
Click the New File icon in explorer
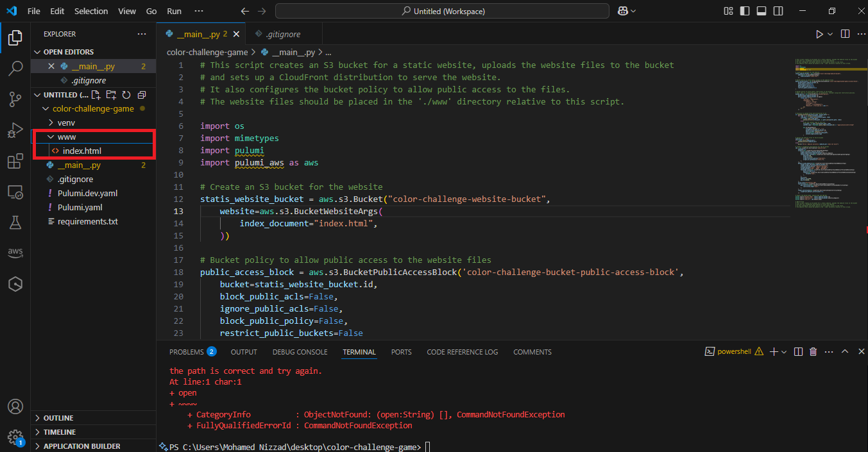[96, 95]
